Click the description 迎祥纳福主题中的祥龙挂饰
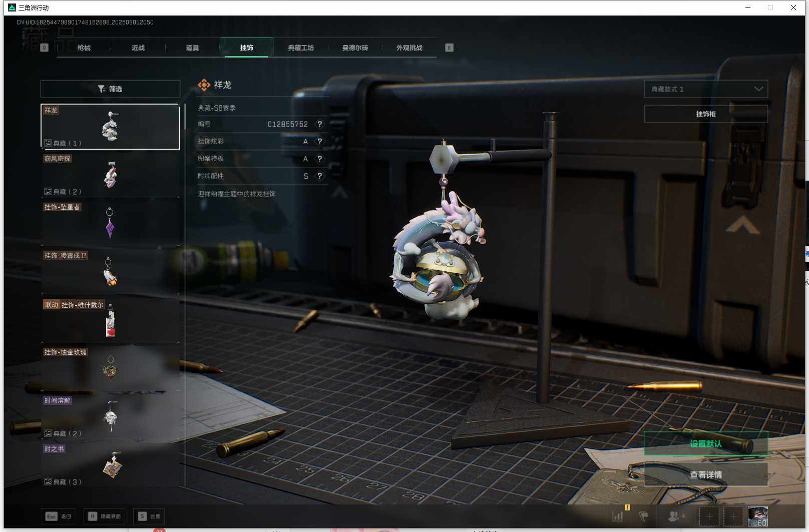This screenshot has width=809, height=532. (237, 194)
